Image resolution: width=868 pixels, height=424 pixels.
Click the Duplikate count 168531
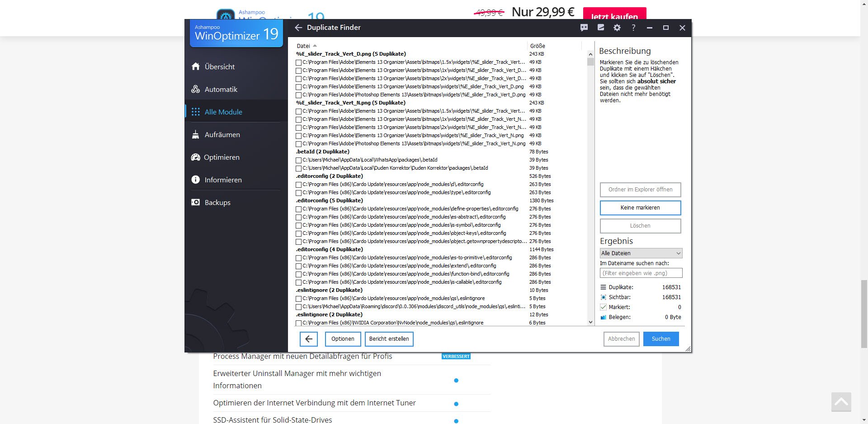coord(671,287)
